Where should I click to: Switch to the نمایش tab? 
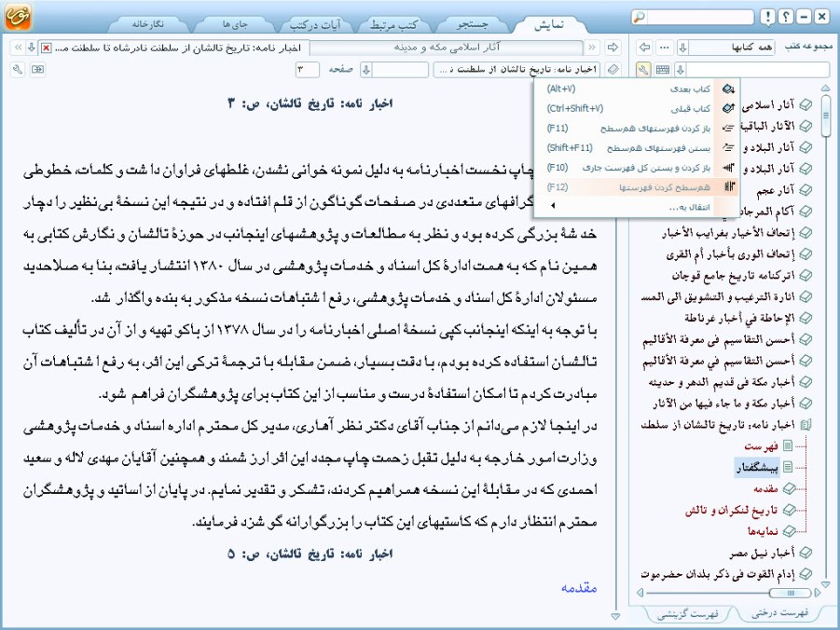pos(549,24)
